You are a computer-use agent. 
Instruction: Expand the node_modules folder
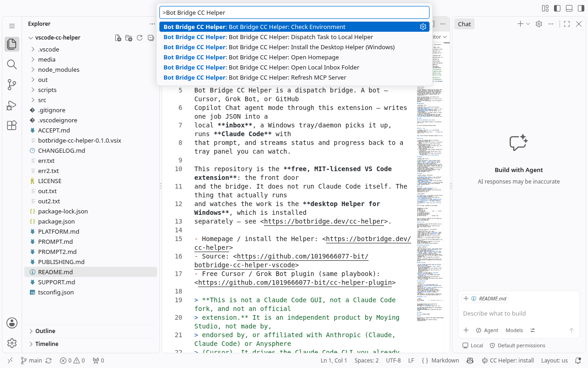[x=90, y=69]
